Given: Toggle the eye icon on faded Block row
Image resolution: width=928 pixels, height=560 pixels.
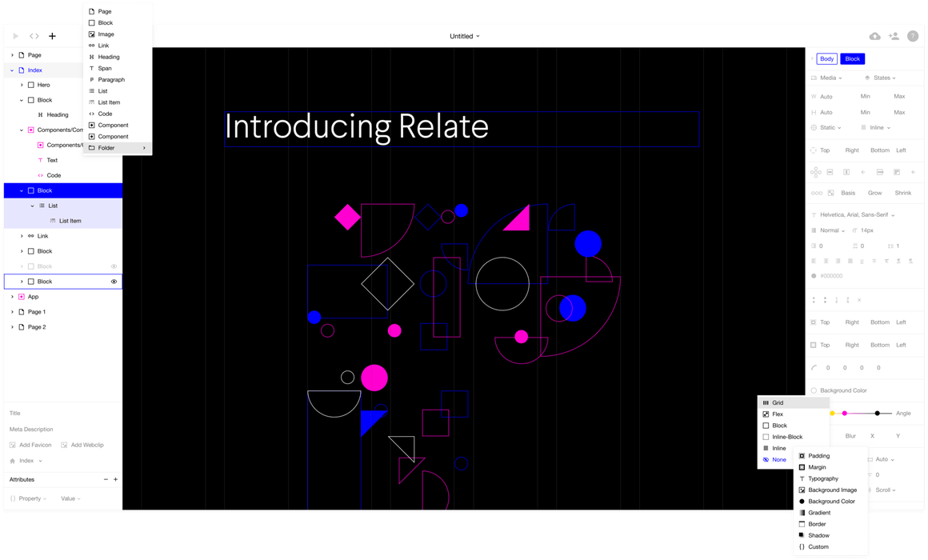Looking at the screenshot, I should pos(114,266).
